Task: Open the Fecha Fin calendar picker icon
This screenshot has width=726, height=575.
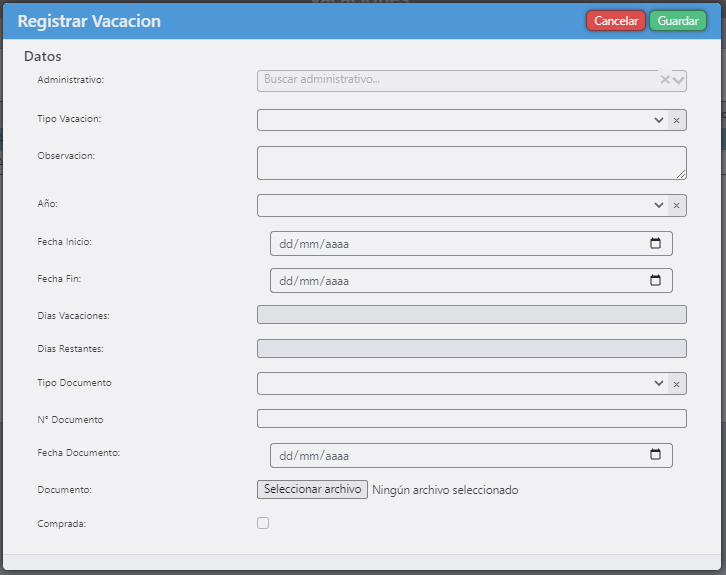Action: click(x=656, y=280)
